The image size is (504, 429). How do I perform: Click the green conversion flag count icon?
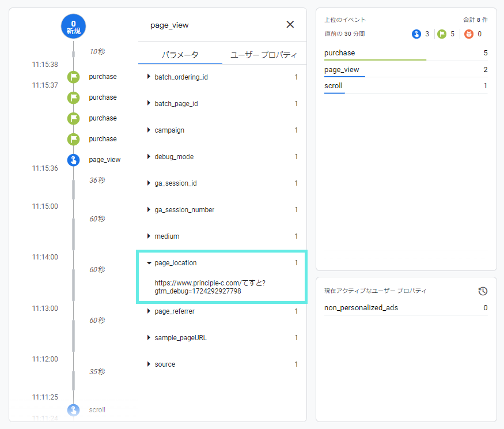pyautogui.click(x=442, y=34)
